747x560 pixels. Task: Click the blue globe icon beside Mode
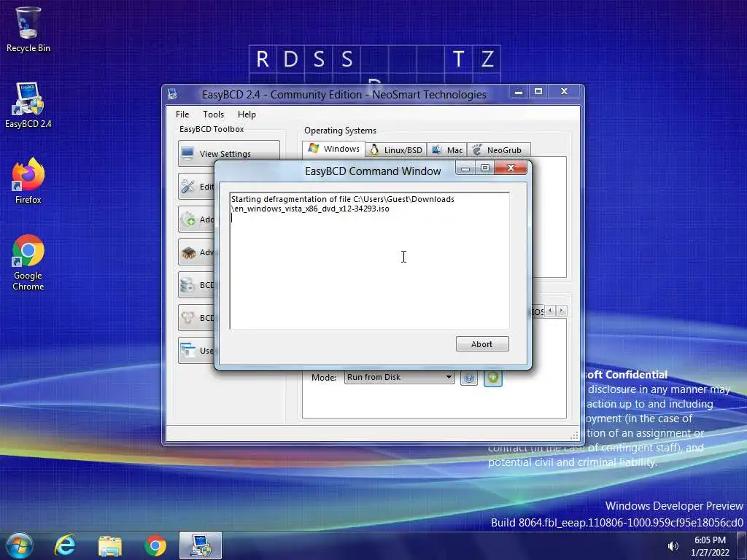click(x=469, y=378)
